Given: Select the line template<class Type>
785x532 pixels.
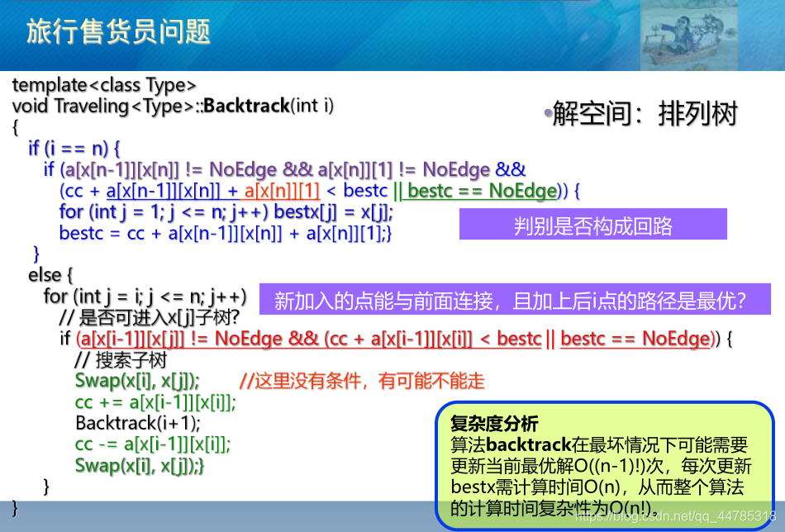Looking at the screenshot, I should pos(104,85).
